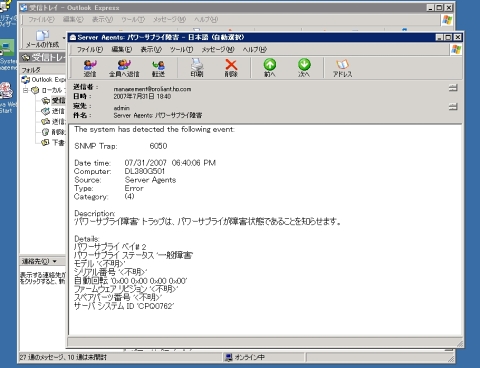The width and height of the screenshot is (480, 368).
Task: Open ツール(T) menu in Outlook Express
Action: coord(133,20)
